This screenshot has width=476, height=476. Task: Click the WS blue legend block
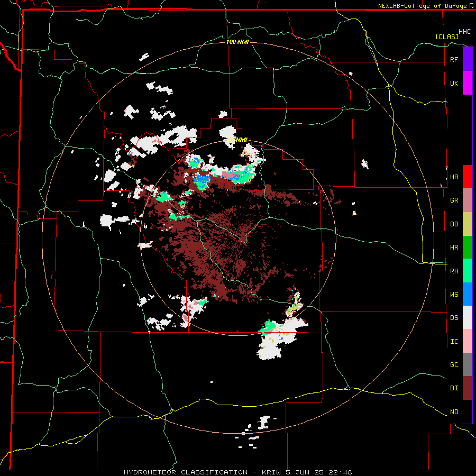tap(467, 294)
